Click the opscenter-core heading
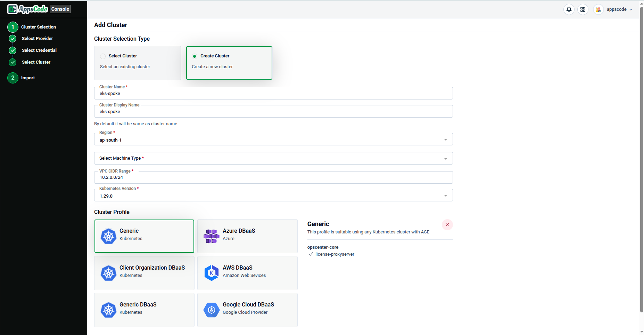Image resolution: width=644 pixels, height=335 pixels. point(323,247)
